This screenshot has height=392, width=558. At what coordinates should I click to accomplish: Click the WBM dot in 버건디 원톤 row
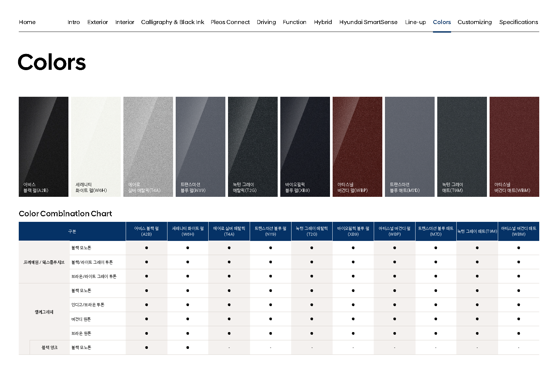point(519,319)
